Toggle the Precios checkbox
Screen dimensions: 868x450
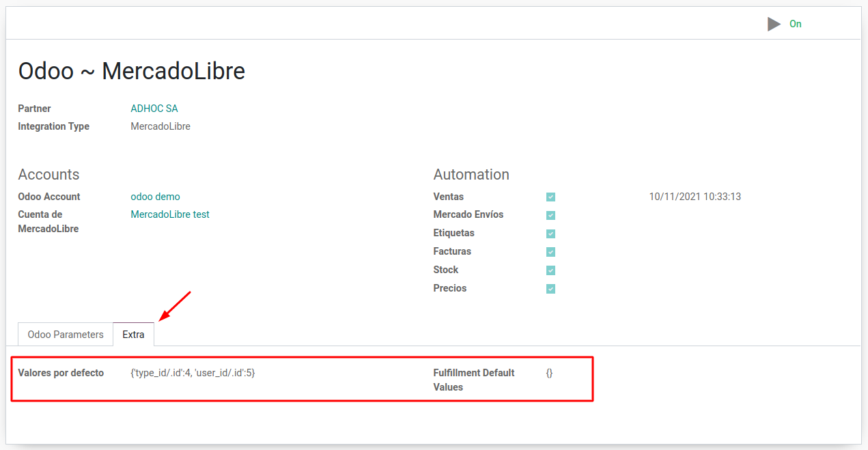click(550, 289)
